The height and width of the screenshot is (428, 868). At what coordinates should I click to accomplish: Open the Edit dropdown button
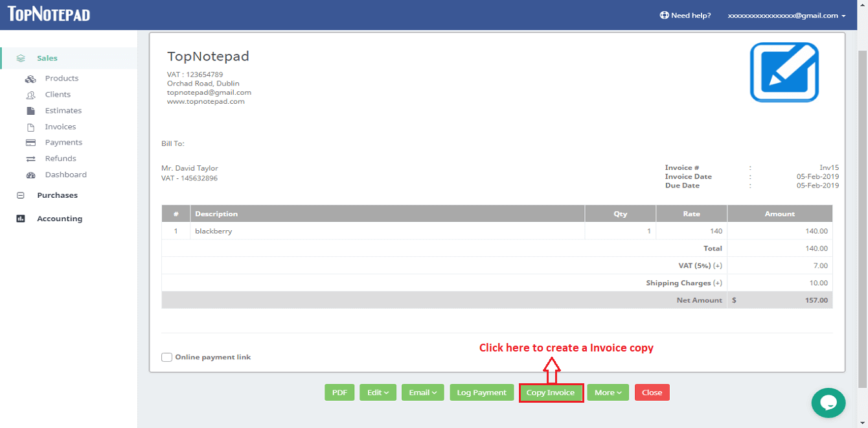pos(378,392)
